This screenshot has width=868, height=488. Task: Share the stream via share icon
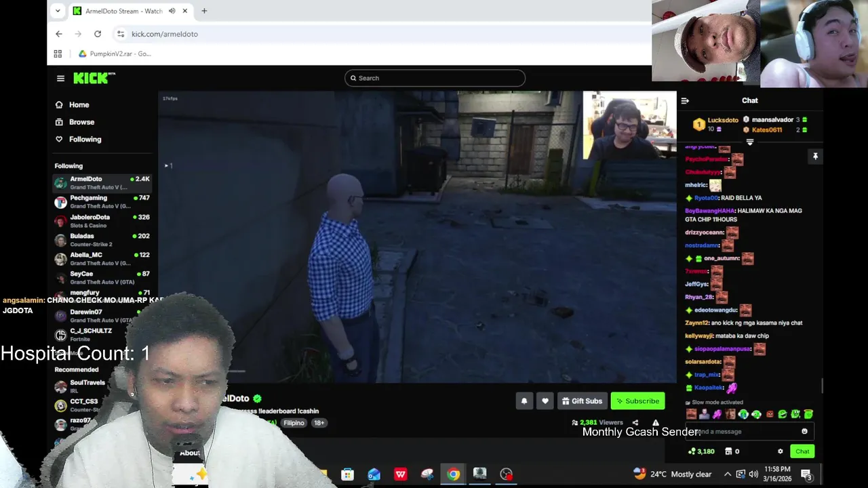(635, 422)
